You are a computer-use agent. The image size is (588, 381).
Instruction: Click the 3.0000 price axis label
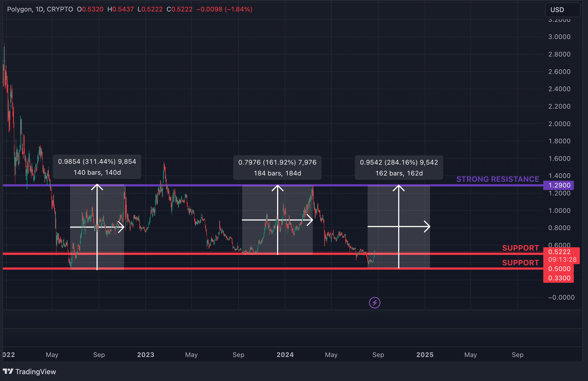click(x=559, y=37)
